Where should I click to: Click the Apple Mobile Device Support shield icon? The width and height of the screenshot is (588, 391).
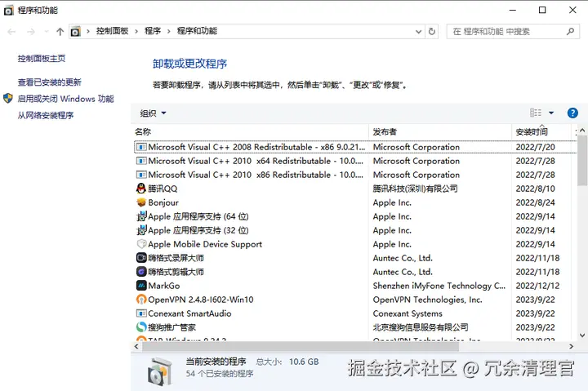point(141,244)
